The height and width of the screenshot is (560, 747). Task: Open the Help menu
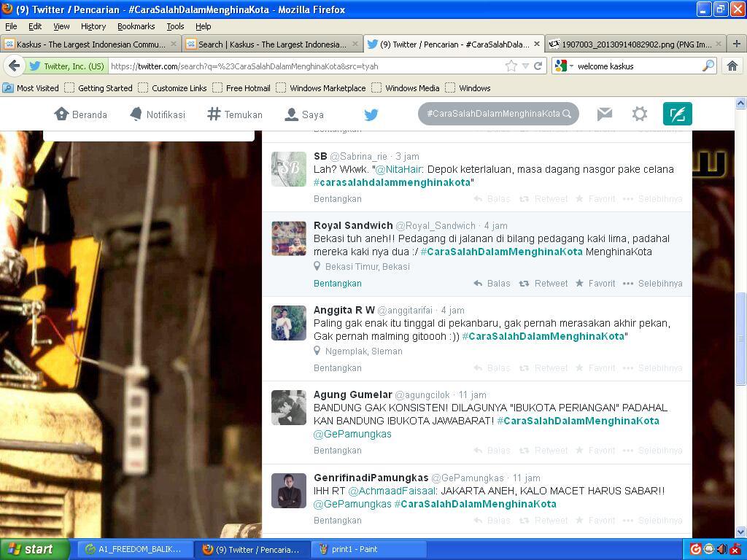pyautogui.click(x=203, y=26)
